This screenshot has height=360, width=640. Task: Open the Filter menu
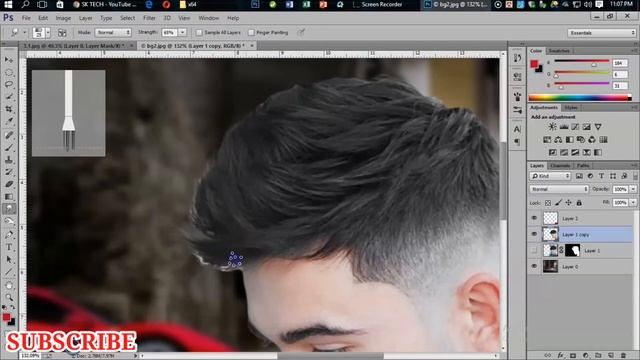coord(149,18)
